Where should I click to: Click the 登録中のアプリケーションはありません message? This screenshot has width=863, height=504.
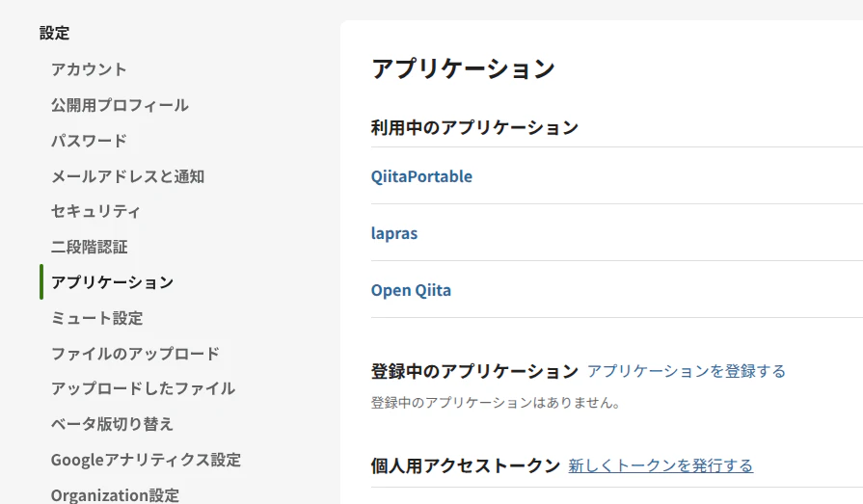tap(495, 402)
